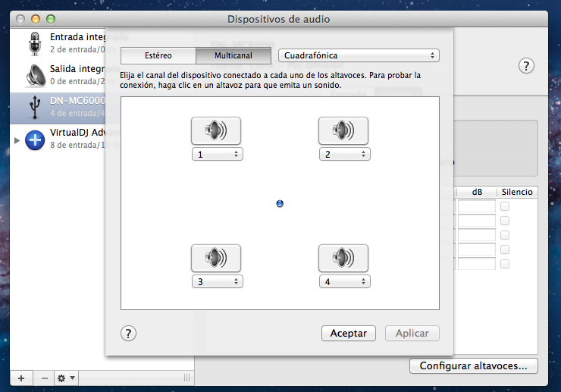Viewport: 561px width, 392px height.
Task: Open help in the main audio devices window
Action: [526, 66]
